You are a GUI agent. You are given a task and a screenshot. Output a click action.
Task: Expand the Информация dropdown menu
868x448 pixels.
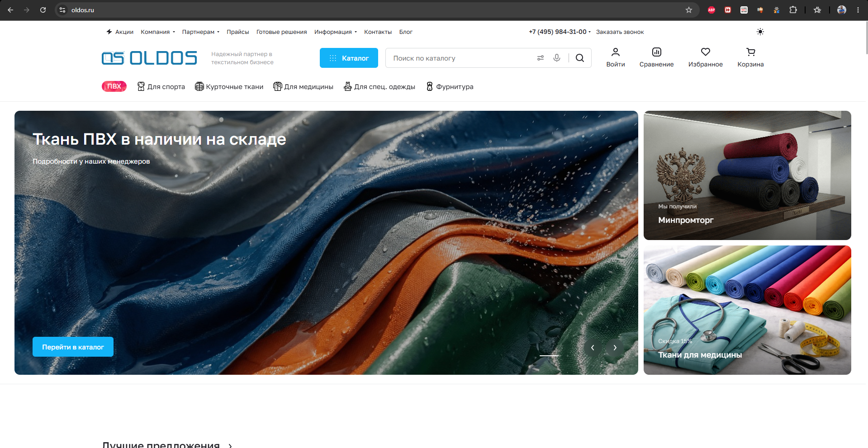[336, 32]
